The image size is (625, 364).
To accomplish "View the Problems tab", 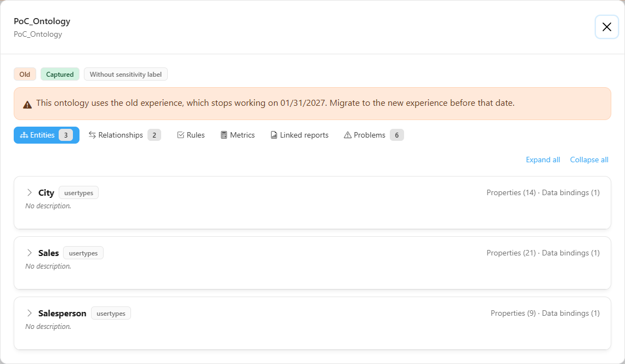I will tap(373, 135).
